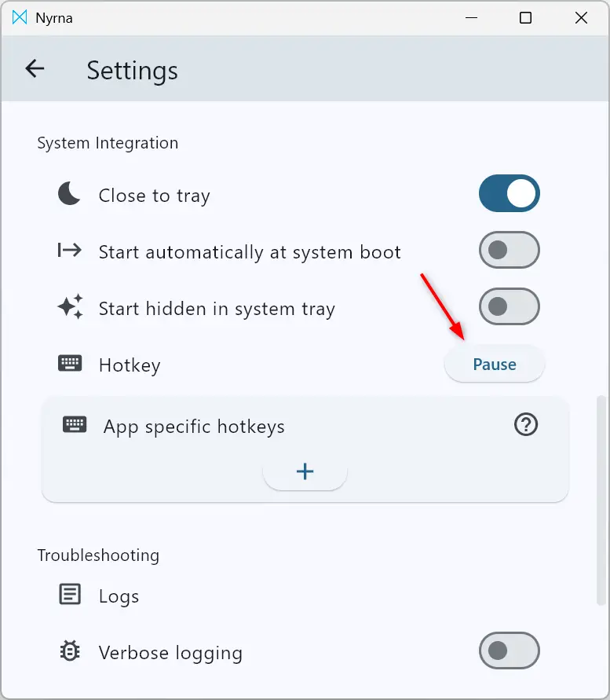This screenshot has width=610, height=700.
Task: Maximize the Nyrna window
Action: pyautogui.click(x=526, y=18)
